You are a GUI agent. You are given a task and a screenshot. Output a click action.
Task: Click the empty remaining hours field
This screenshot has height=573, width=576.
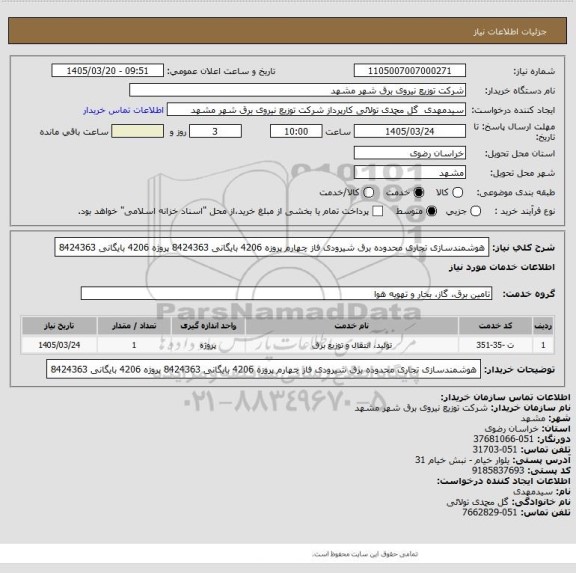tap(138, 131)
